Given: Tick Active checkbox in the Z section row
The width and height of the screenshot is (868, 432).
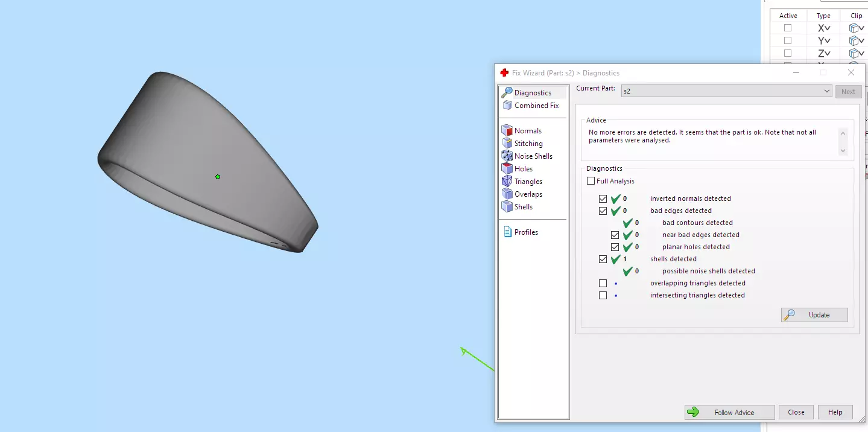Looking at the screenshot, I should pos(788,53).
